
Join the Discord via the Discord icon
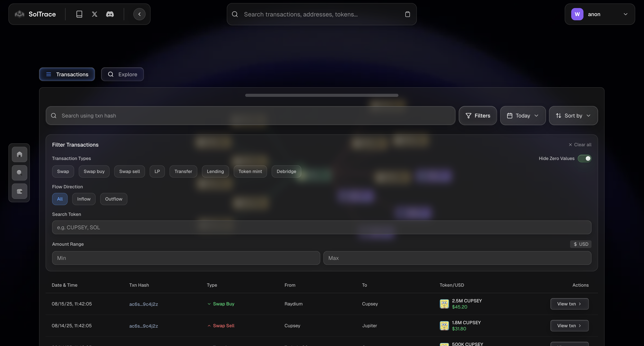pos(110,14)
